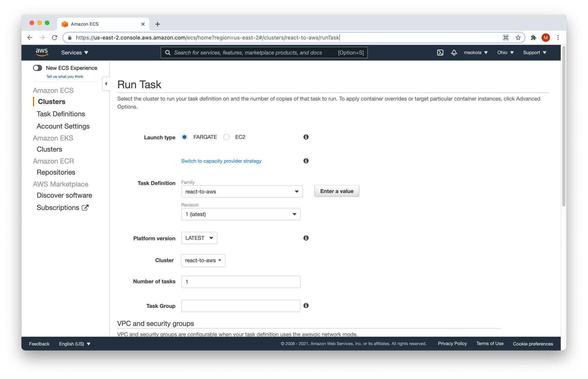
Task: Open the Clusters section in sidebar
Action: (51, 101)
